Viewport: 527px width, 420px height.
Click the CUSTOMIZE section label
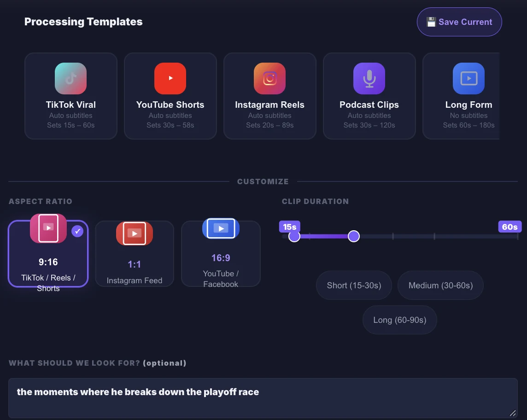pos(263,181)
